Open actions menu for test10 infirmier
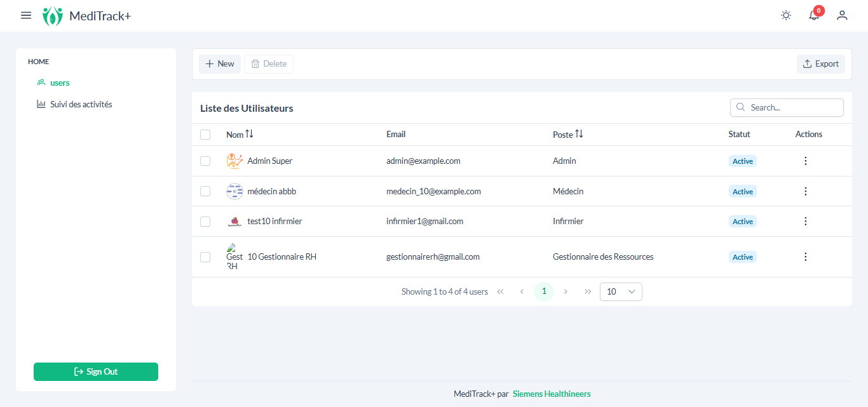The image size is (868, 407). click(806, 221)
